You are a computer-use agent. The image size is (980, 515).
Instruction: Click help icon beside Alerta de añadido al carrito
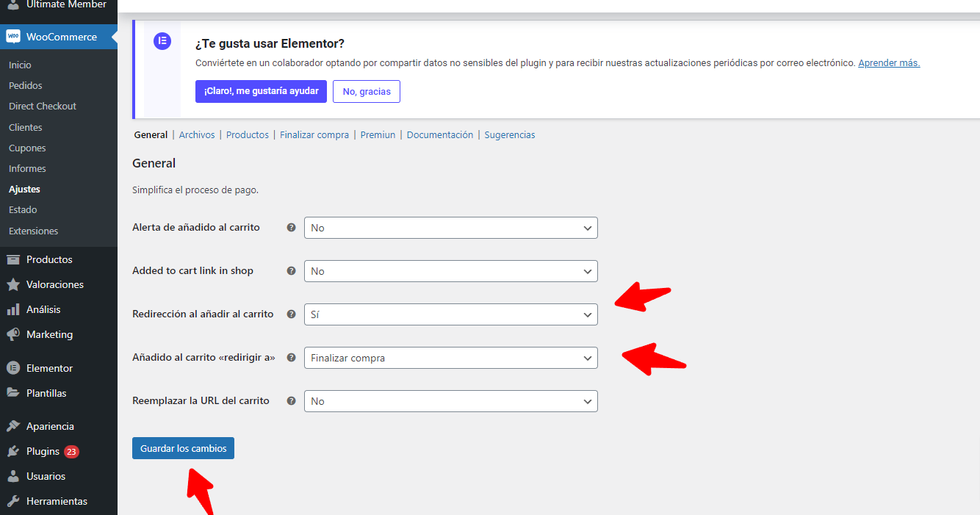[x=291, y=228]
